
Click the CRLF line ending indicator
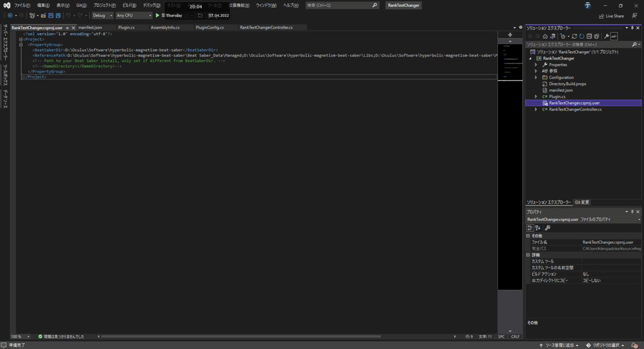(515, 337)
